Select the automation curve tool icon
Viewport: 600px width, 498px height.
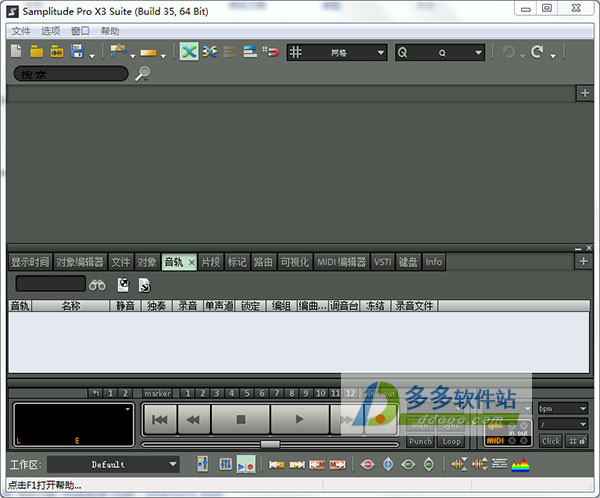(118, 51)
